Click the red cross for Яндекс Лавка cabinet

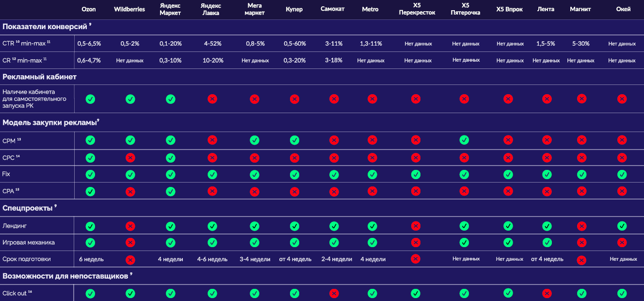[212, 99]
